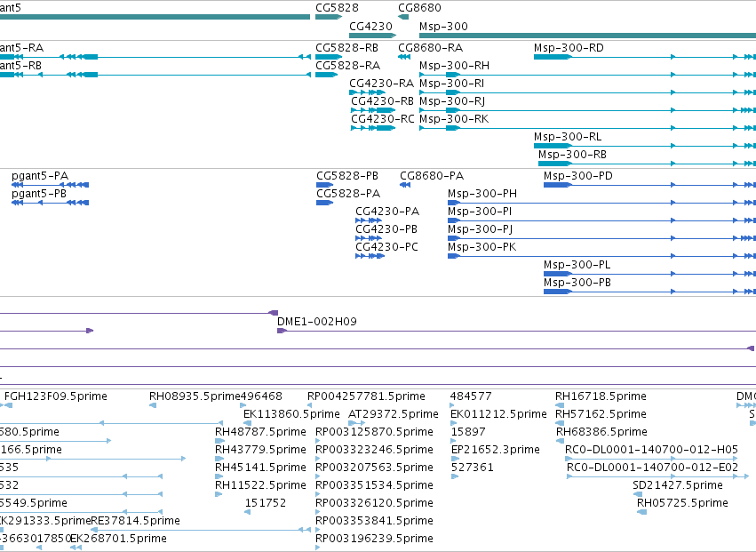Select EST EK011212.5prime

tap(498, 414)
